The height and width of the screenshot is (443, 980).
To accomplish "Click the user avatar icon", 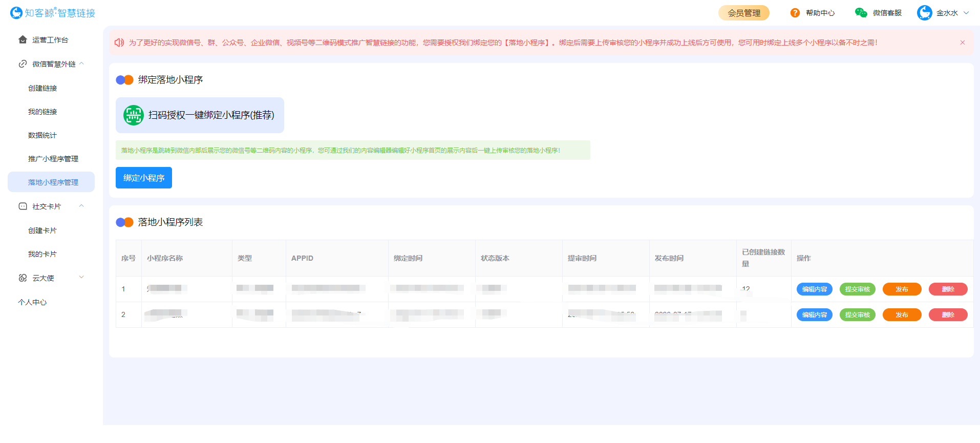I will coord(924,13).
